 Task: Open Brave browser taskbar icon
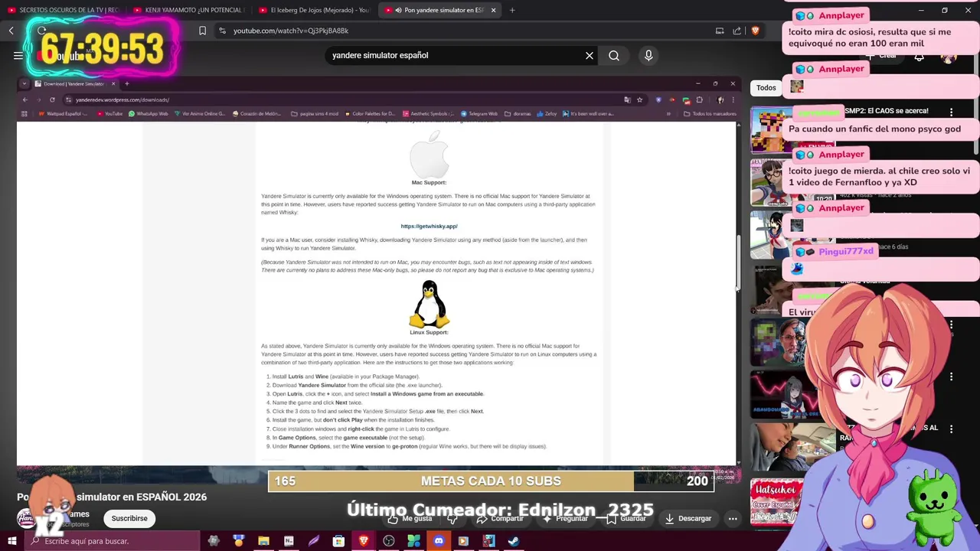(364, 541)
